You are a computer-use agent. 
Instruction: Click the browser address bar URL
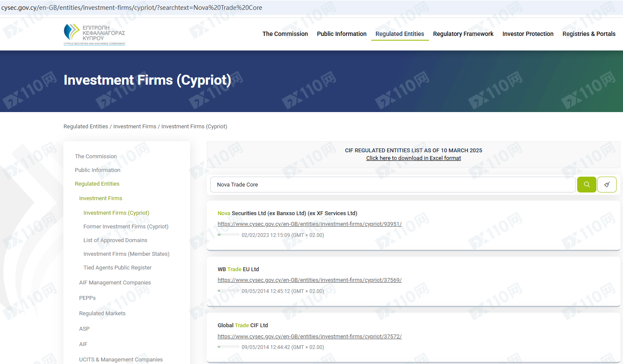[x=132, y=8]
